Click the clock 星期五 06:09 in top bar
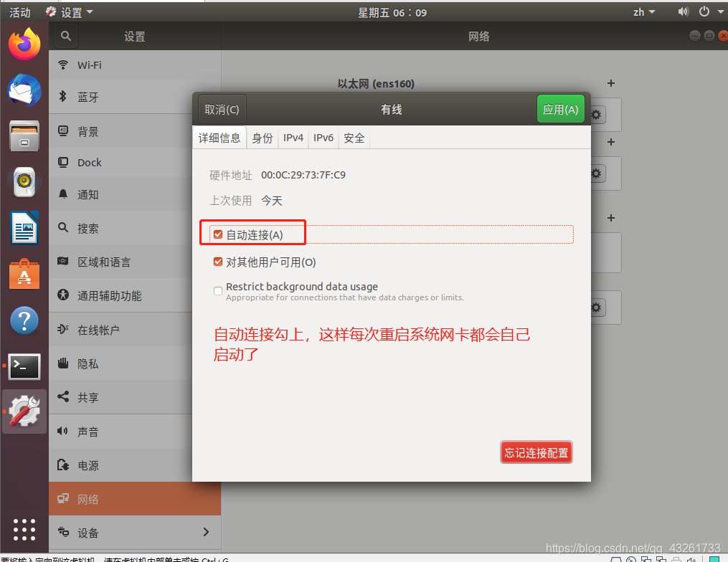Image resolution: width=728 pixels, height=562 pixels. coord(392,12)
